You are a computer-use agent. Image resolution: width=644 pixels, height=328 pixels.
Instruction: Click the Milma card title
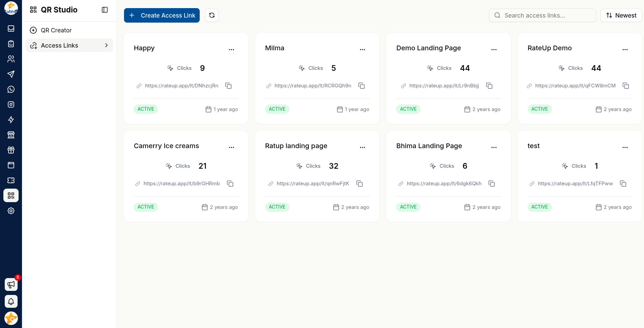[275, 48]
